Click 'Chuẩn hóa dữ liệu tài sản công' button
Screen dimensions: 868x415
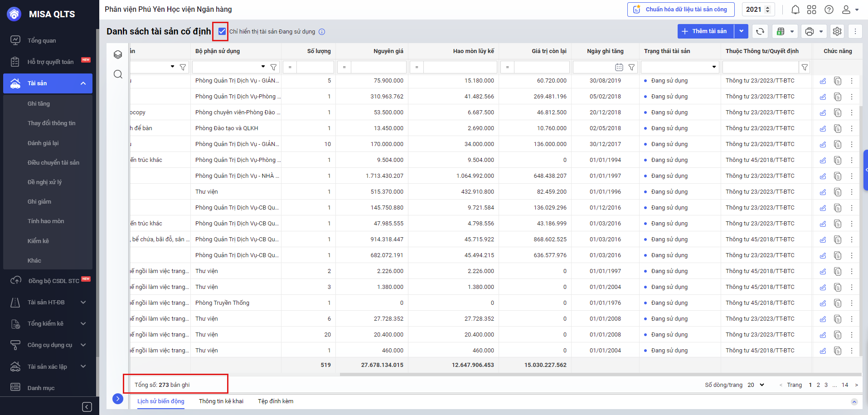681,10
